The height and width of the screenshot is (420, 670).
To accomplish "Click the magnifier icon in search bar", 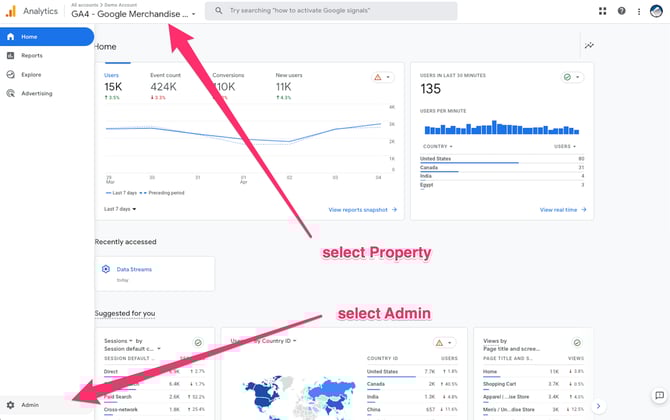I will click(x=218, y=10).
